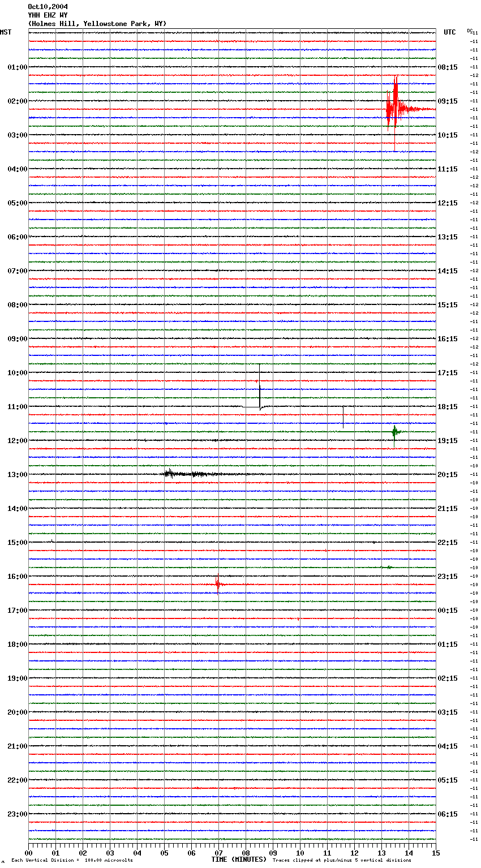Viewport: 481px width, 868px height.
Task: Click the 00:15 UTC time label
Action: click(448, 611)
